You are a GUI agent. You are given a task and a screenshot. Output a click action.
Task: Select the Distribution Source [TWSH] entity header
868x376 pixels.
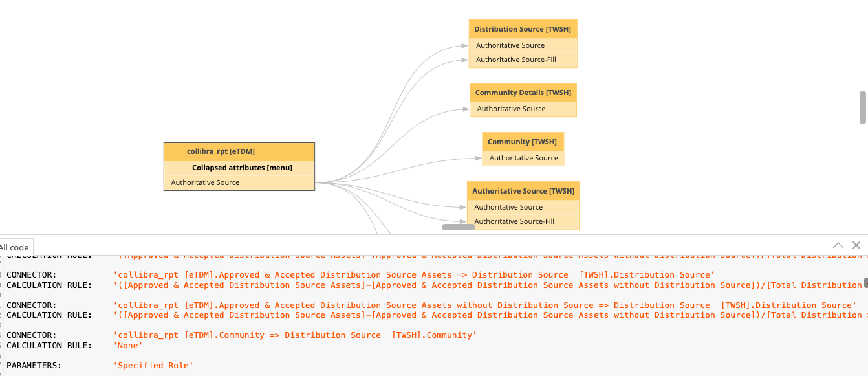[x=523, y=28]
